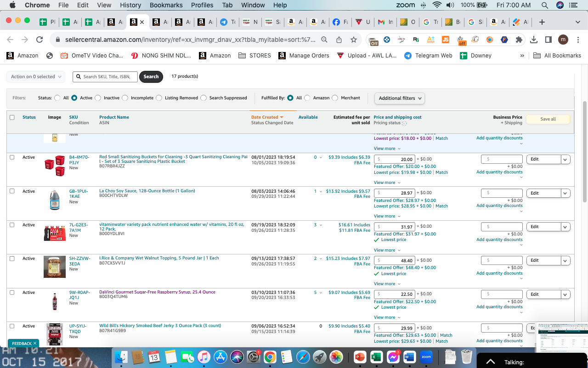The height and width of the screenshot is (368, 588).
Task: Expand View more for vitaminwater pricing
Action: tap(387, 250)
